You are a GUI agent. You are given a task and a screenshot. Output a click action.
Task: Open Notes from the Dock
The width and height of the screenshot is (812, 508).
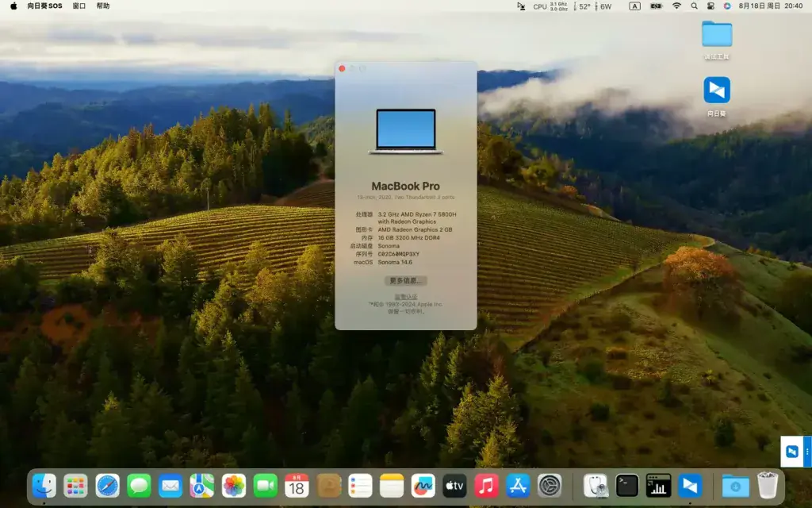coord(392,486)
